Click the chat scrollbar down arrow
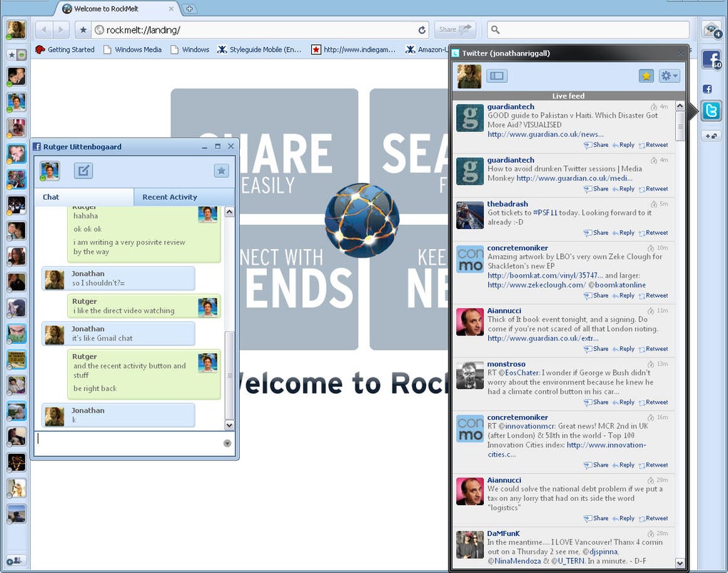This screenshot has width=728, height=573. coord(229,425)
